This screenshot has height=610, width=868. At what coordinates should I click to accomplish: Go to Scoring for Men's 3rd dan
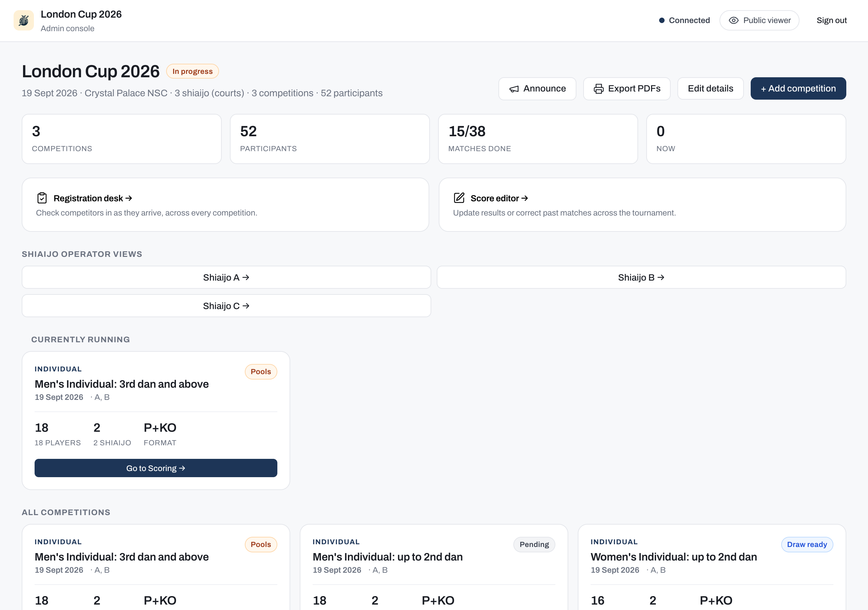coord(156,468)
